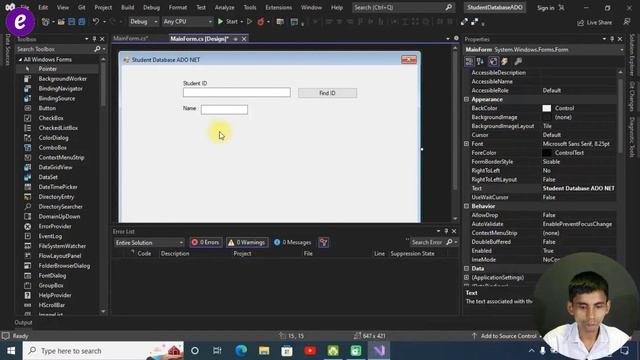
Task: Collapse the Data category
Action: pyautogui.click(x=467, y=269)
